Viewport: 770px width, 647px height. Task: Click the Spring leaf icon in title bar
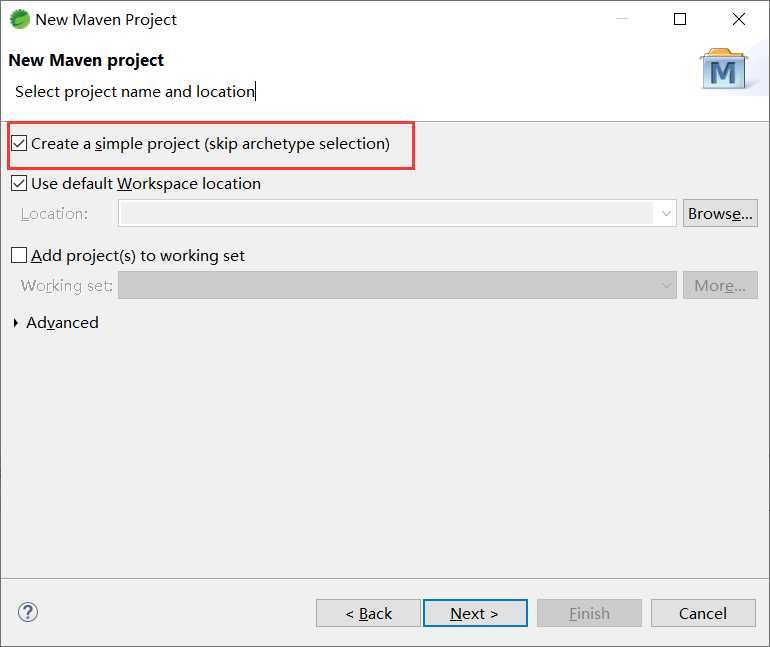click(x=19, y=19)
